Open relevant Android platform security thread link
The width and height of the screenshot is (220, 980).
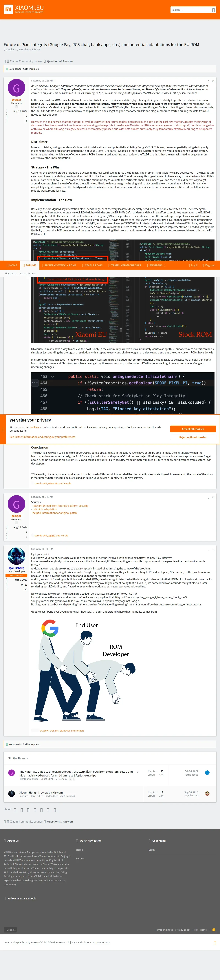[x=60, y=506]
